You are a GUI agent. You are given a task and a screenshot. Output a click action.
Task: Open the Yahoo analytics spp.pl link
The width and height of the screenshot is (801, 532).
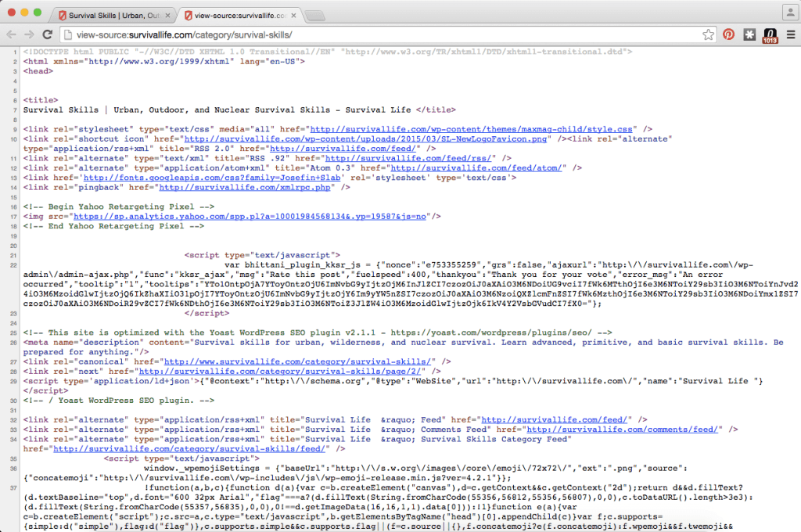[250, 217]
